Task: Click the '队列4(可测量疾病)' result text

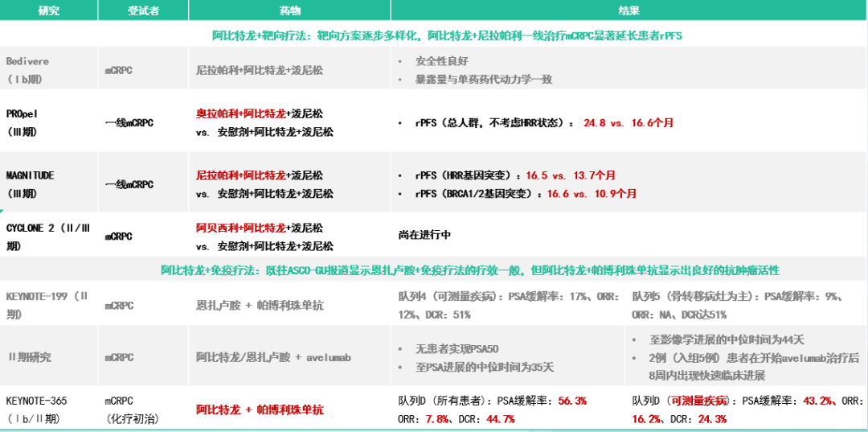Action: [508, 306]
